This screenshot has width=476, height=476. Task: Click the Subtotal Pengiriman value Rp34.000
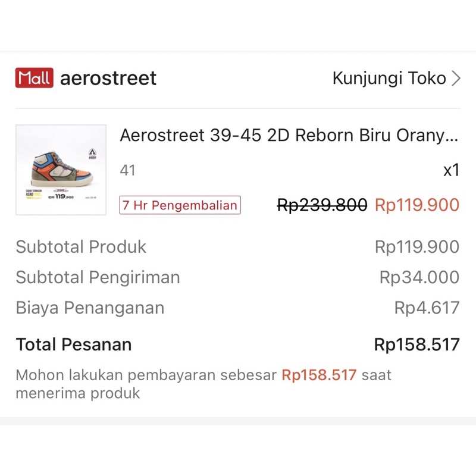coord(421,277)
